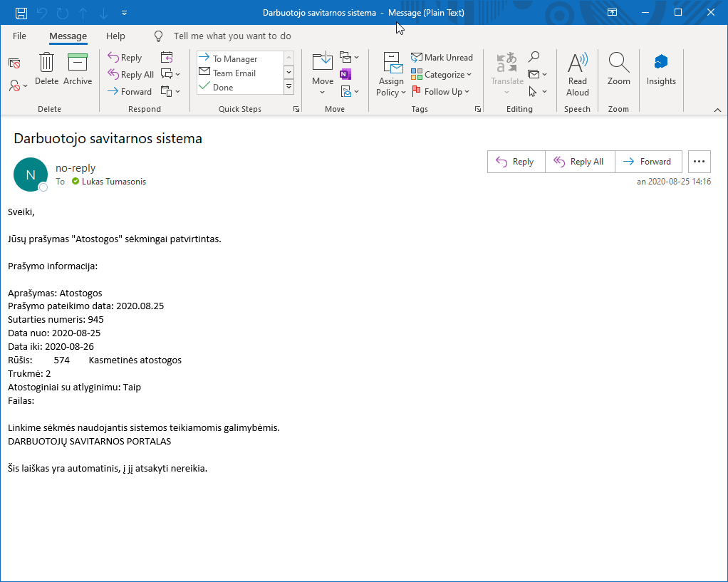
Task: Click Forward button in the message header
Action: 648,162
